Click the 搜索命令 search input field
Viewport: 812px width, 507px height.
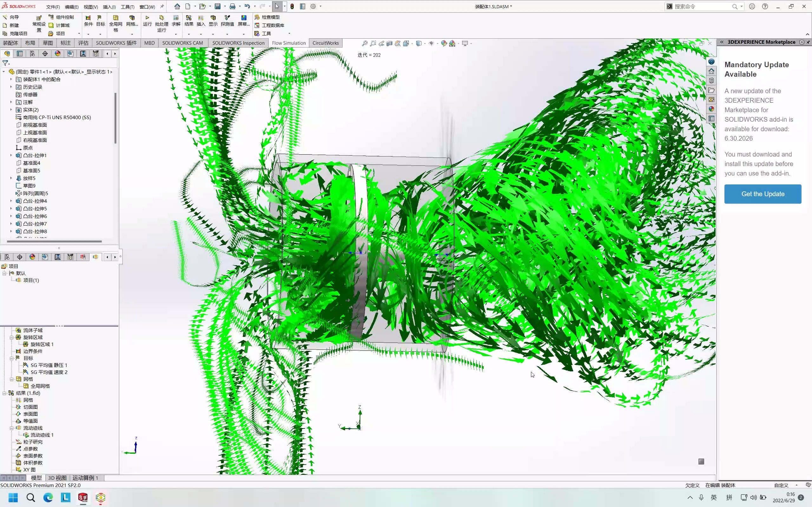701,6
